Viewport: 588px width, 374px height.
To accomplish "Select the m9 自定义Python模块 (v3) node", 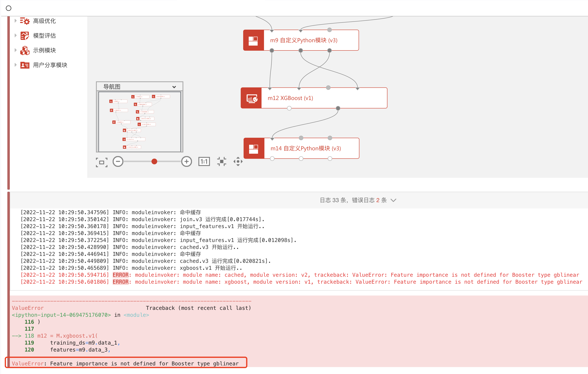I will 301,40.
